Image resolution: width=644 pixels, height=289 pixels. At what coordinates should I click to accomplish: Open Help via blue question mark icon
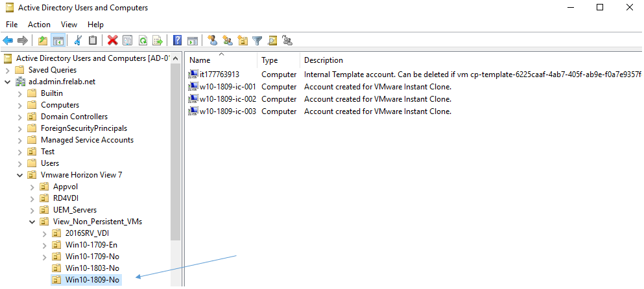click(177, 40)
